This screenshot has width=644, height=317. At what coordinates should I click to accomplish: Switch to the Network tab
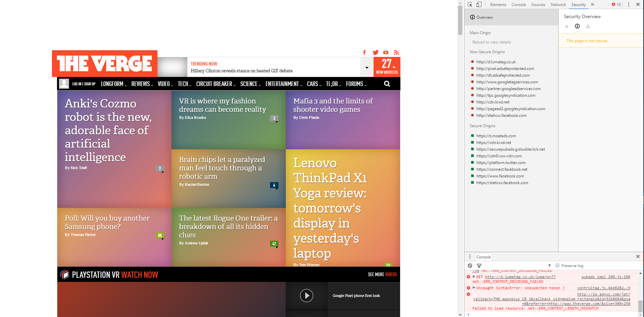(x=558, y=5)
